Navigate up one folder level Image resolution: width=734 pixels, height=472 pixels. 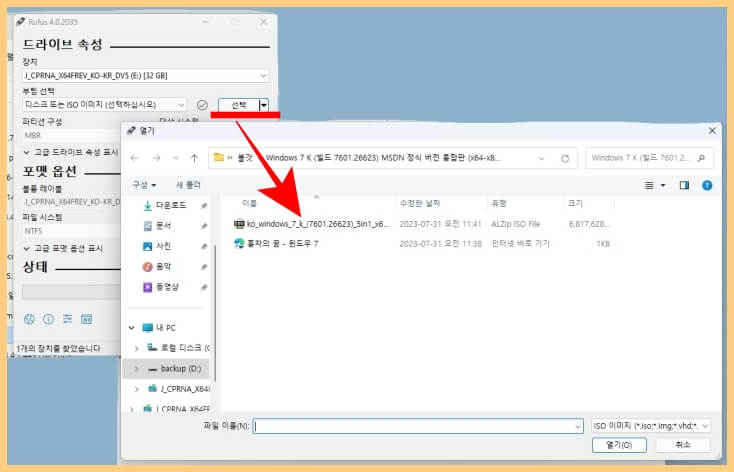click(x=194, y=158)
